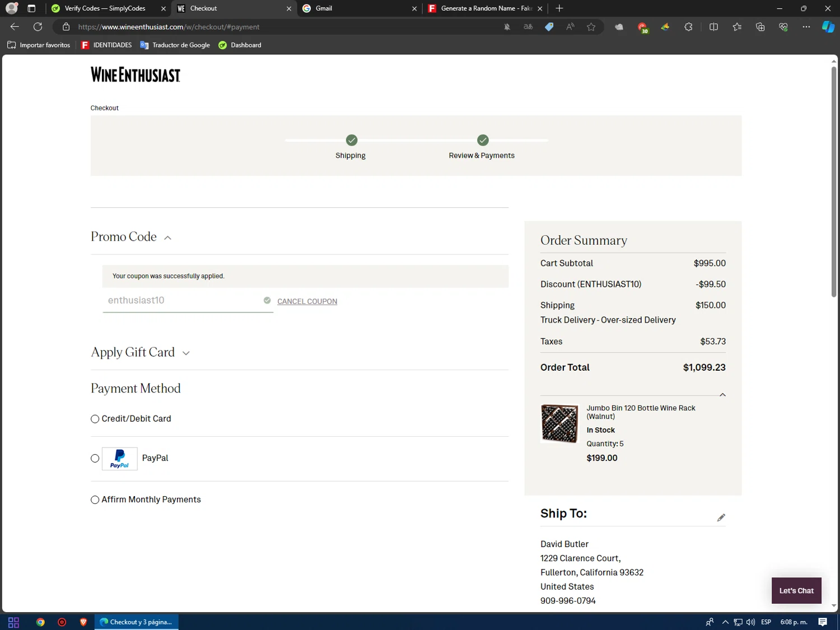The height and width of the screenshot is (630, 840).
Task: Click the browser address bar URL
Action: coord(169,27)
